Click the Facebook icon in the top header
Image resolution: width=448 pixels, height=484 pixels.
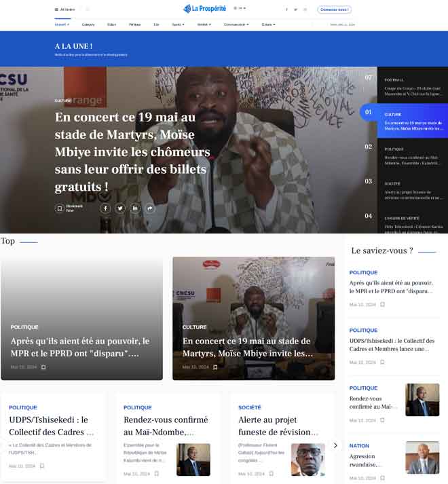click(286, 10)
